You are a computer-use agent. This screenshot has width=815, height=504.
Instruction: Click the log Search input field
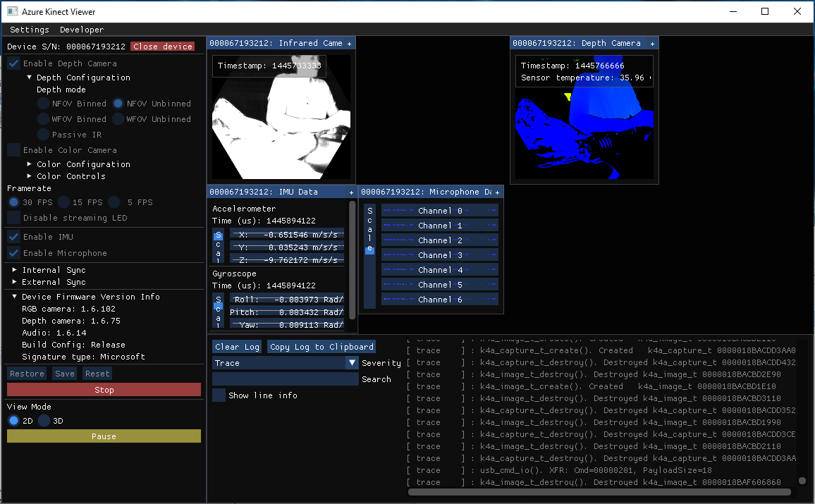[286, 379]
